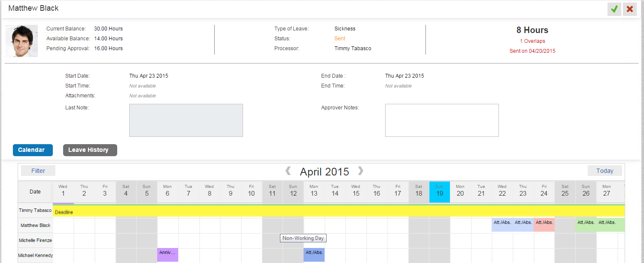
Task: Click inside the Approver Notes field
Action: pos(442,120)
